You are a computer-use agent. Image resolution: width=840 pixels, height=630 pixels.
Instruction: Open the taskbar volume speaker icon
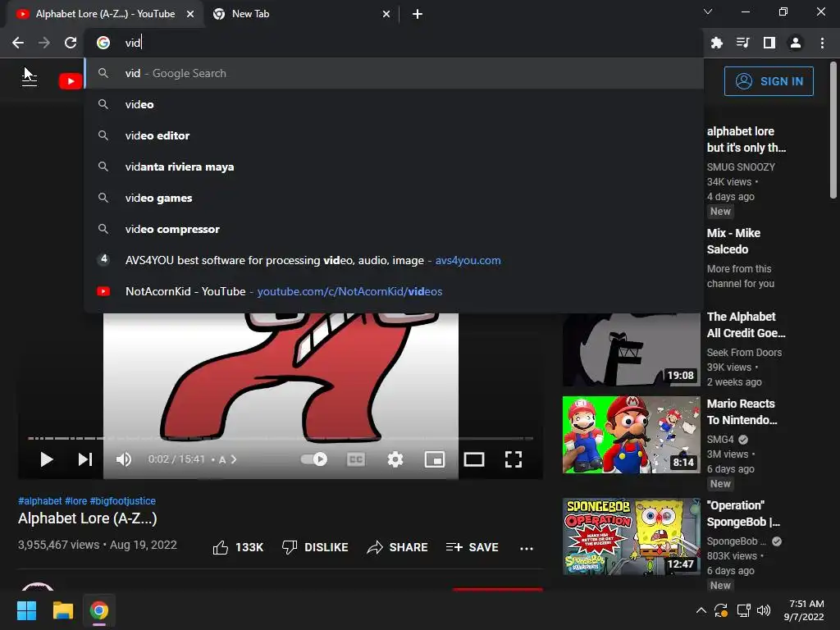tap(764, 610)
